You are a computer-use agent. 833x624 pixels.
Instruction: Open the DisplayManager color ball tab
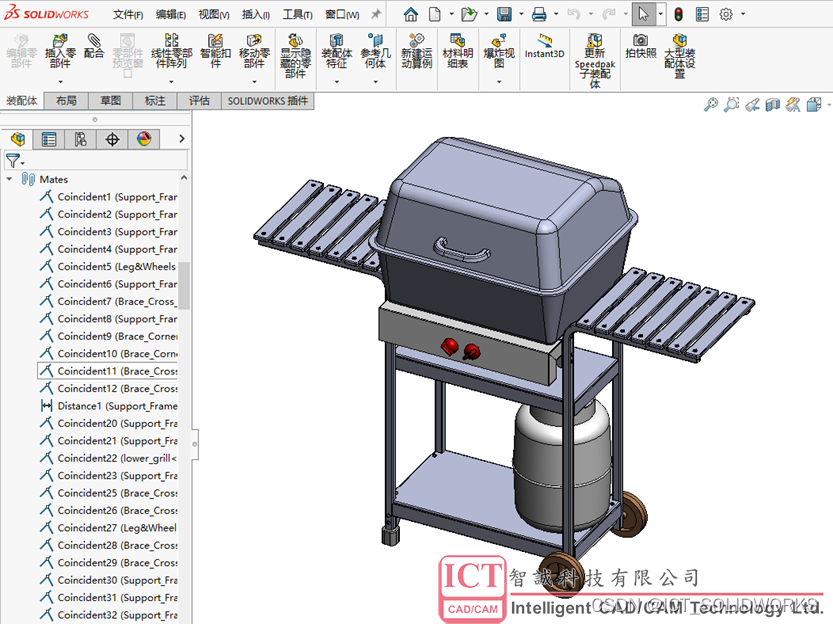point(144,139)
